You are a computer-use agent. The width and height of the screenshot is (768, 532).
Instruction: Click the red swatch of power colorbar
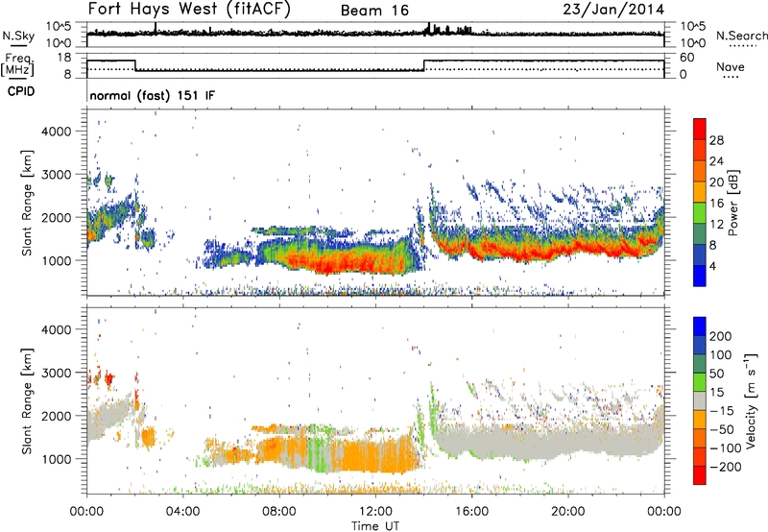pyautogui.click(x=700, y=129)
